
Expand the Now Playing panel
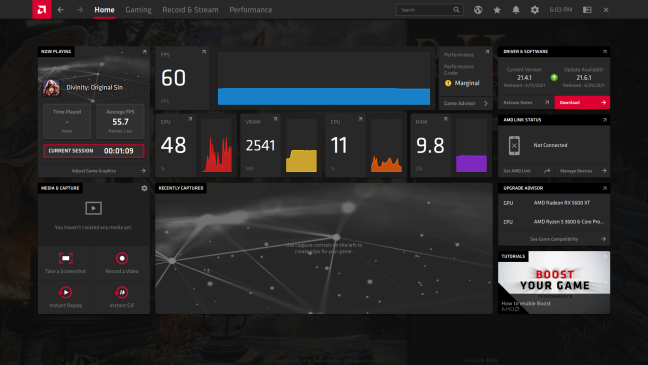click(144, 52)
